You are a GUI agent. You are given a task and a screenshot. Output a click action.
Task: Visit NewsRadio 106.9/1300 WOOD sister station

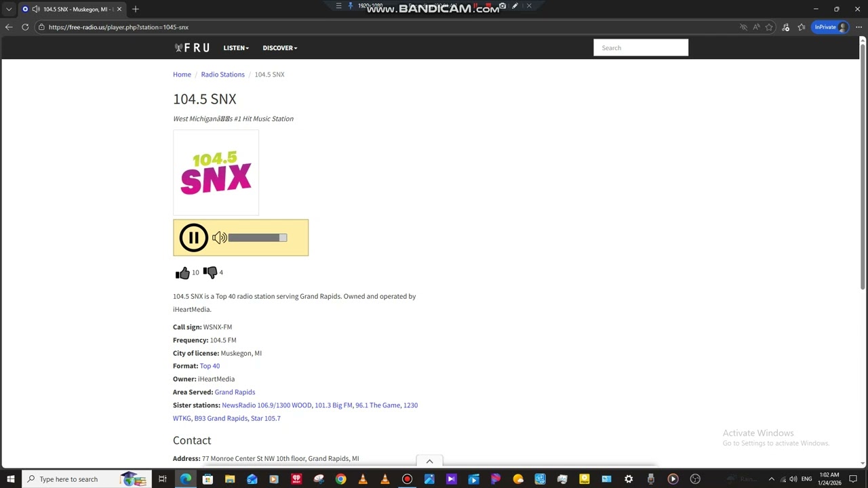267,405
